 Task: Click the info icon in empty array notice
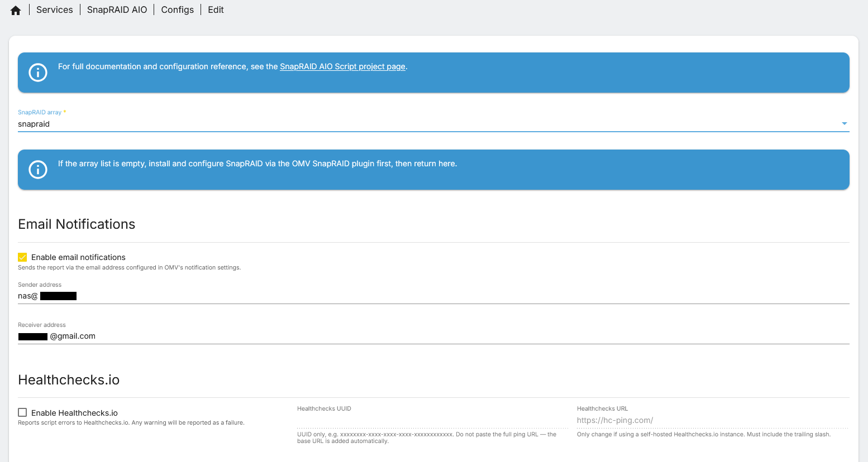click(38, 170)
